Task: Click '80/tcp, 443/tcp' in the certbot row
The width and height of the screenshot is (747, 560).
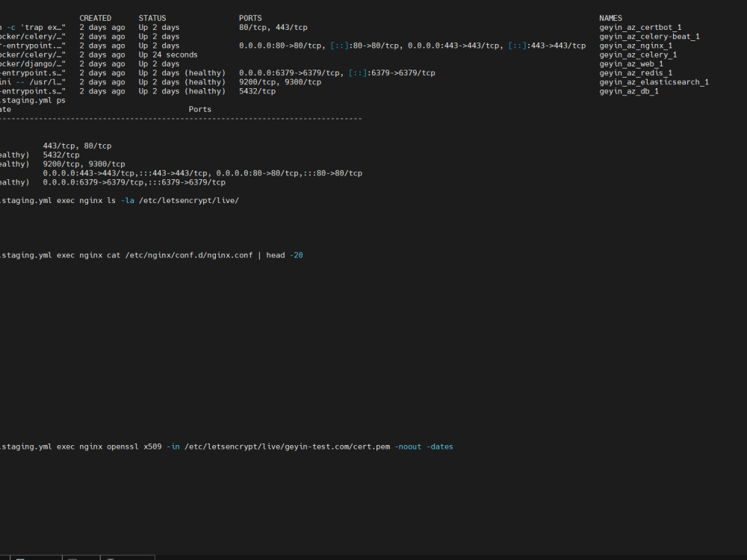Action: coord(273,27)
